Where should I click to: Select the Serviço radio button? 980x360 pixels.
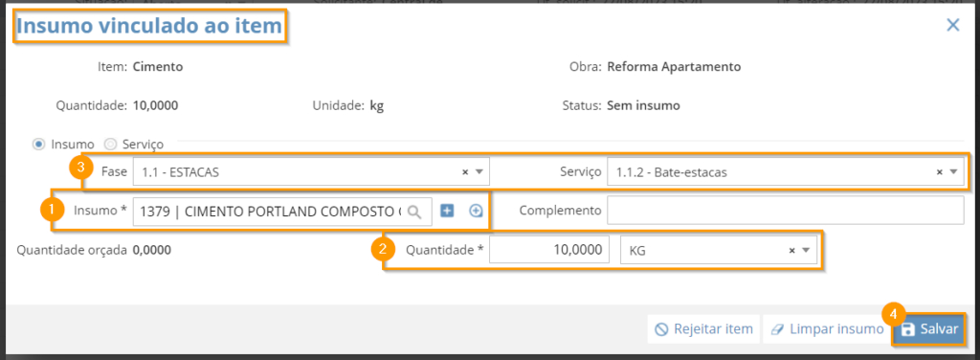tap(111, 145)
